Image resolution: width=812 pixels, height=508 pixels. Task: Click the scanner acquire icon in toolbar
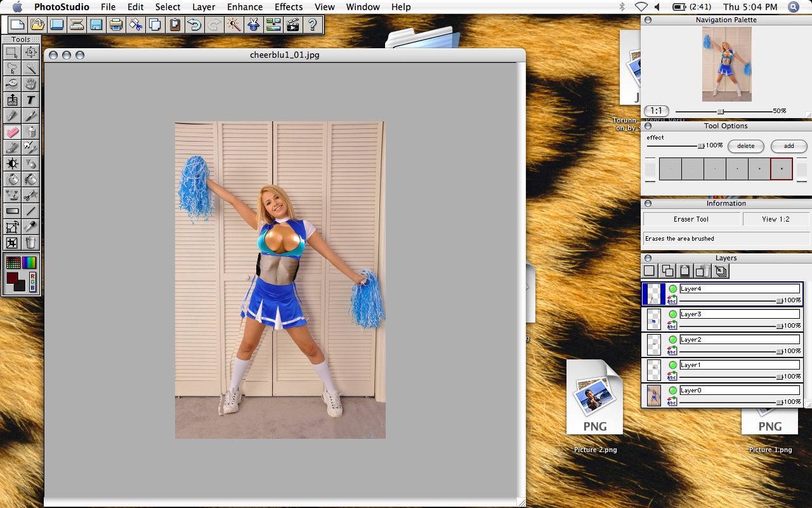click(77, 25)
